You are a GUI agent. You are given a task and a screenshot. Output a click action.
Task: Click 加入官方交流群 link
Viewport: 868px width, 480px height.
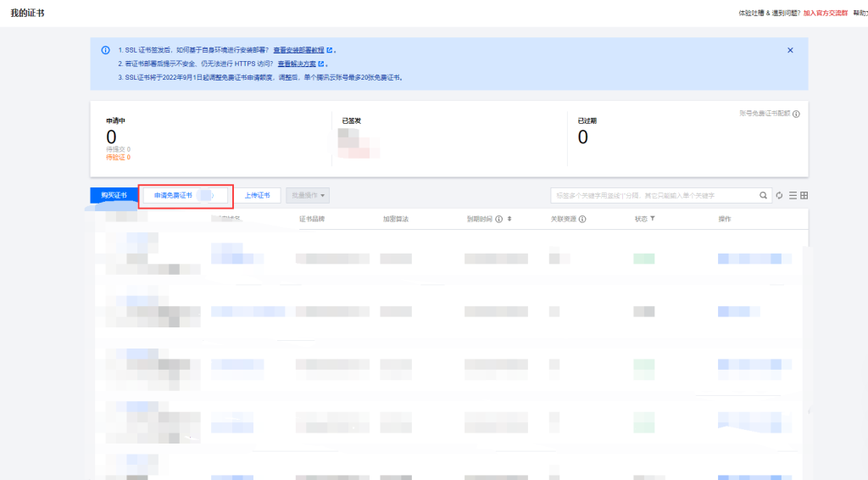(825, 14)
